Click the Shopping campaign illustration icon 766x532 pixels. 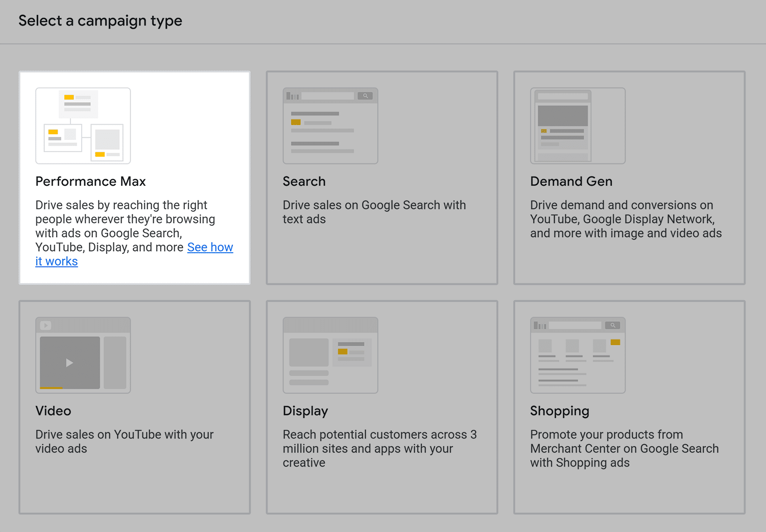point(578,355)
